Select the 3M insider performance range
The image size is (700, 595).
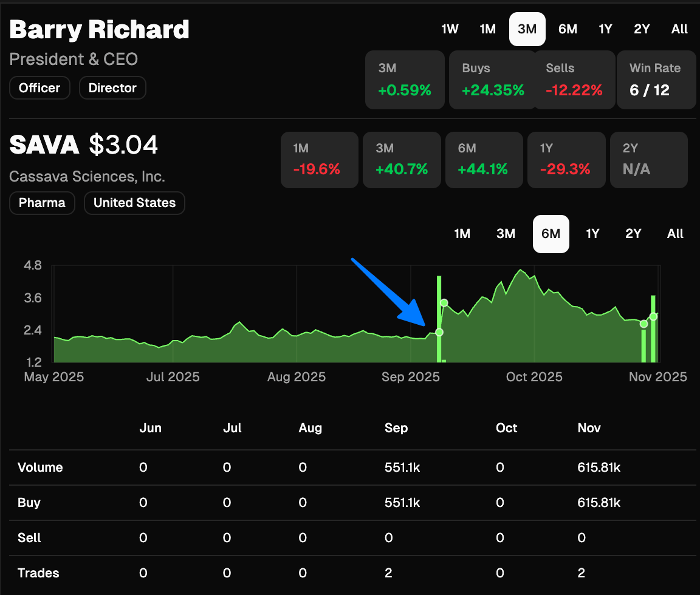[527, 29]
